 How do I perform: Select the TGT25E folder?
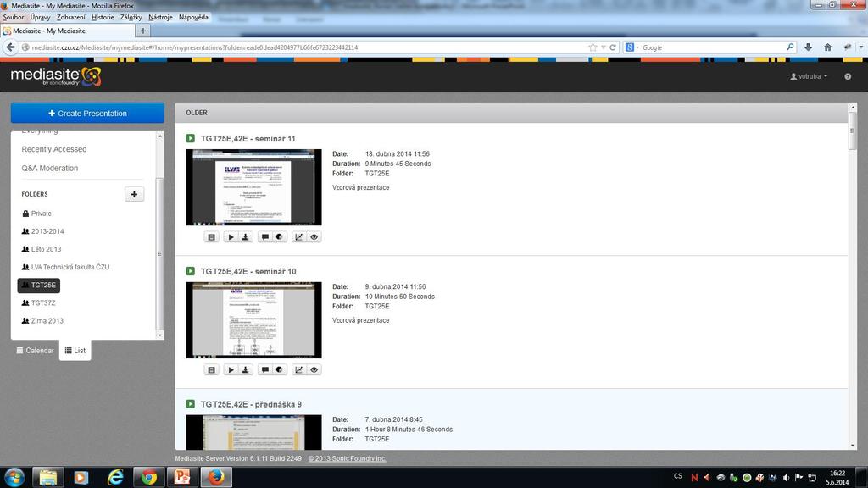39,285
